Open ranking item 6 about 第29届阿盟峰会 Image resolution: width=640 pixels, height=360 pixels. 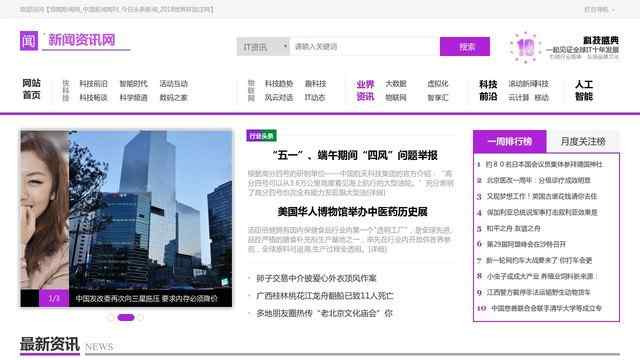[x=526, y=244]
